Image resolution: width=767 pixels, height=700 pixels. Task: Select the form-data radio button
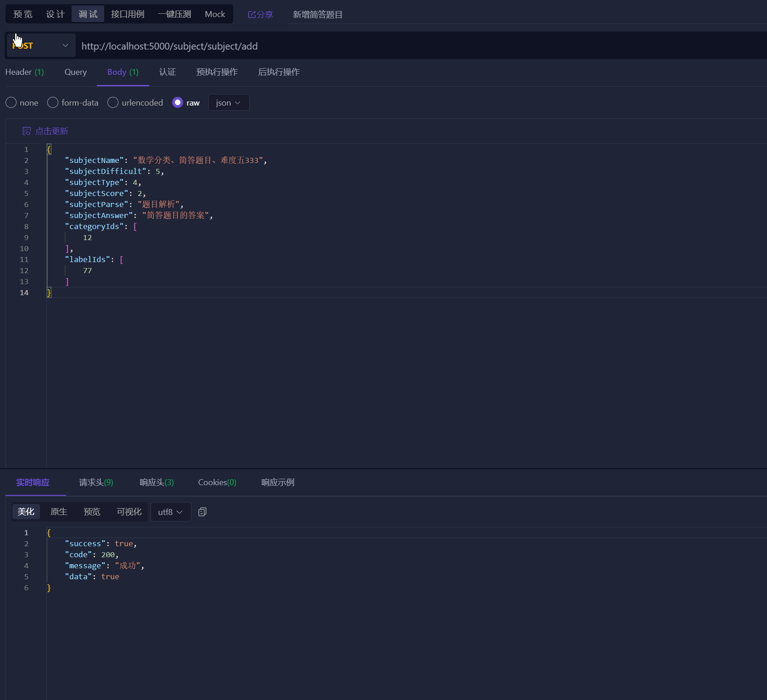(53, 102)
